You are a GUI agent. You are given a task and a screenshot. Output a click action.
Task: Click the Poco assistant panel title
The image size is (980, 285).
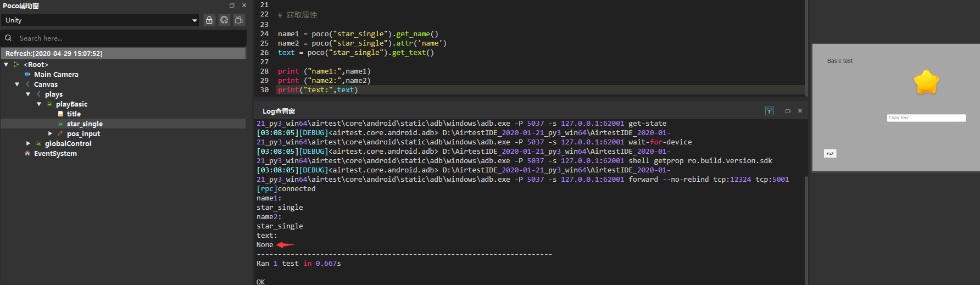click(x=21, y=6)
